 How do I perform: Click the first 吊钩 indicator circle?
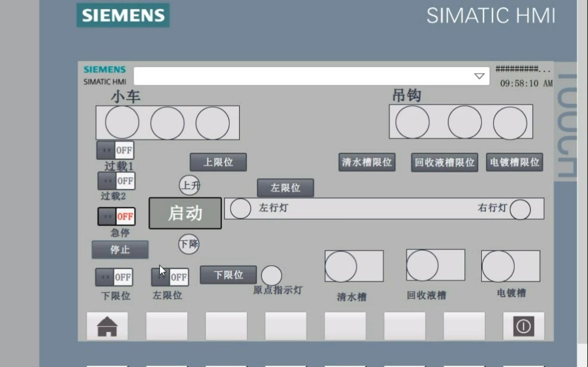point(412,122)
